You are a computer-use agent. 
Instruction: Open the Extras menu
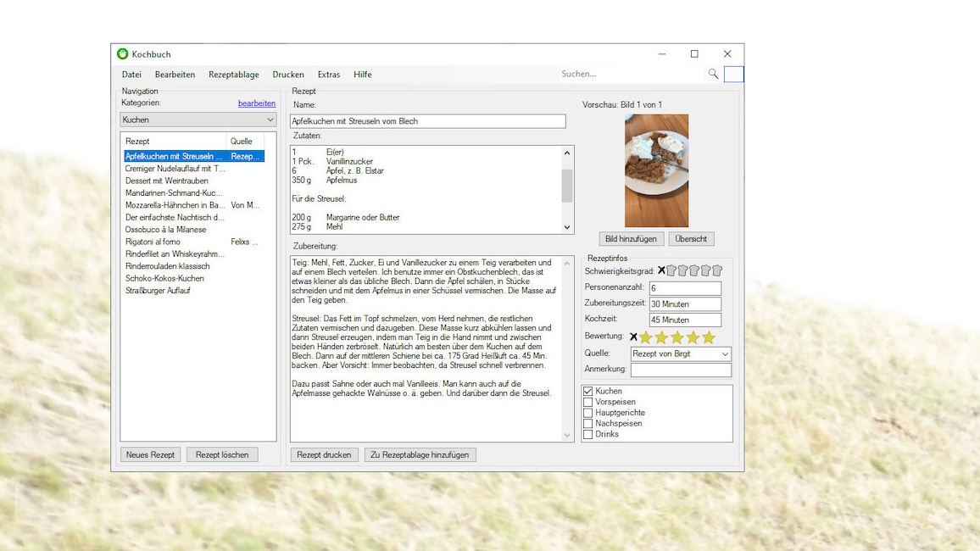click(x=328, y=75)
